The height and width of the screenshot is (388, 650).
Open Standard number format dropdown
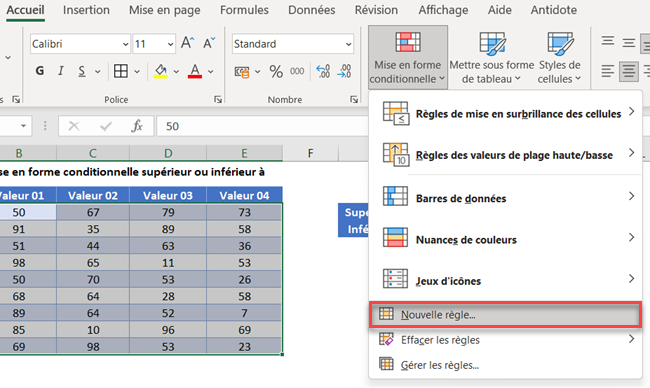tap(348, 44)
